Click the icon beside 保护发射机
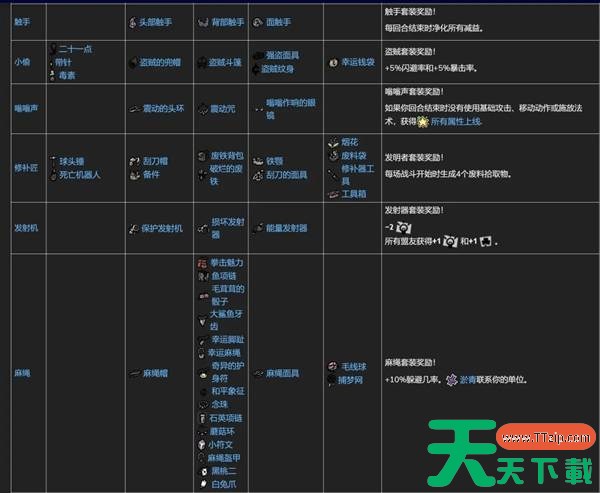The width and height of the screenshot is (600, 493). tap(134, 229)
